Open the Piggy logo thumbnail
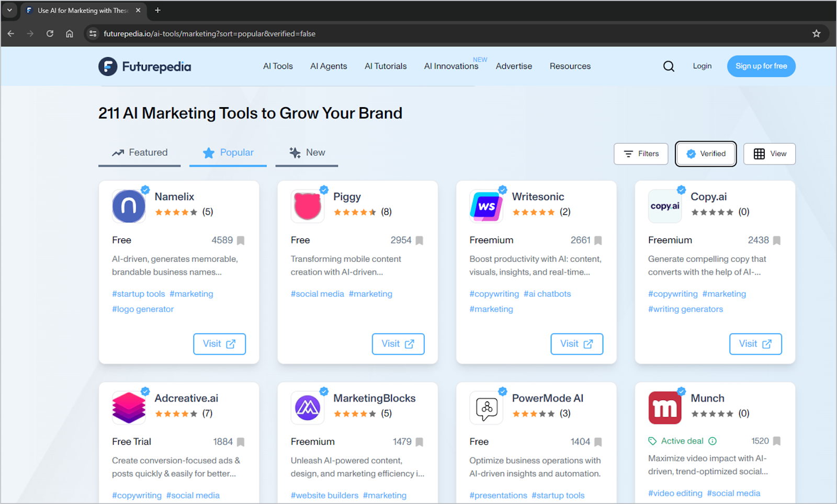The height and width of the screenshot is (504, 837). pyautogui.click(x=308, y=206)
